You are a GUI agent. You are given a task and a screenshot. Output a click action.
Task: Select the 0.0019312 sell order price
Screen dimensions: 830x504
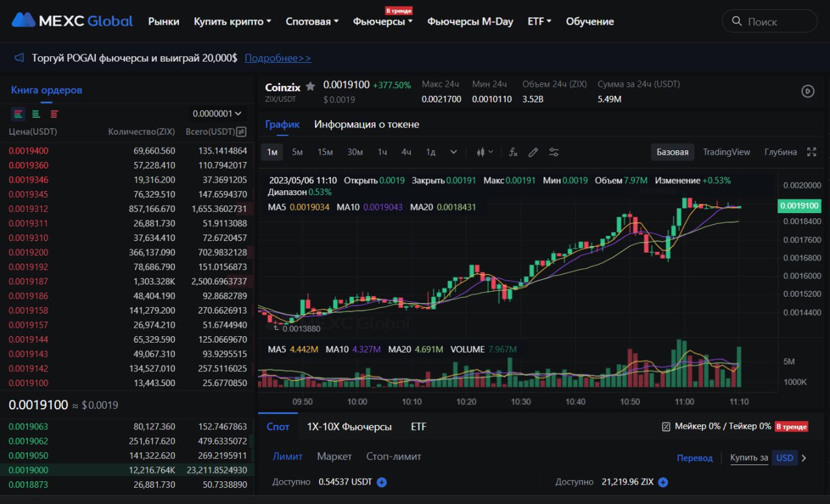[x=29, y=209]
